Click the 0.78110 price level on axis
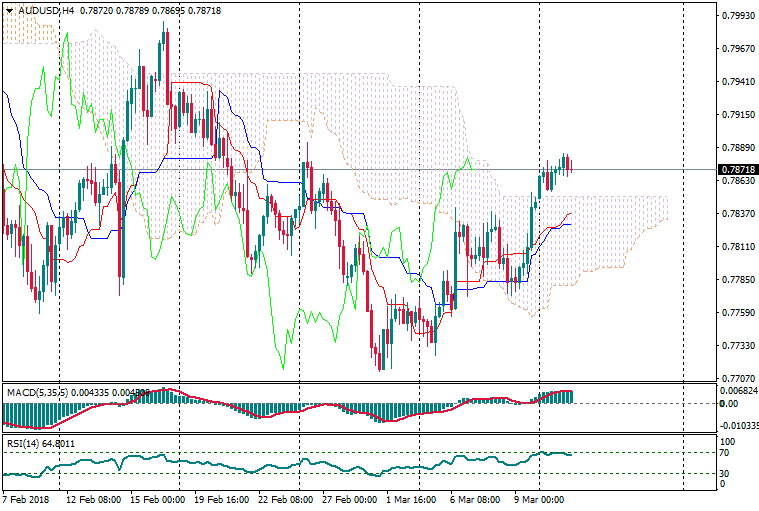The image size is (759, 511). click(738, 247)
